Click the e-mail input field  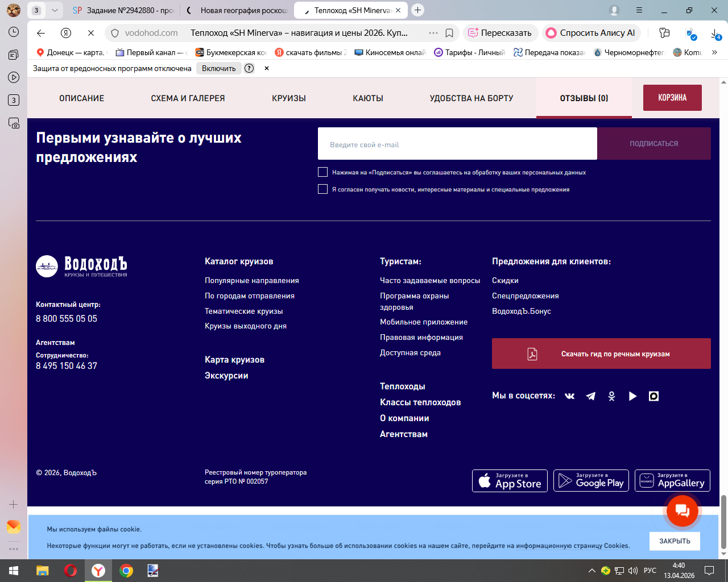(457, 144)
